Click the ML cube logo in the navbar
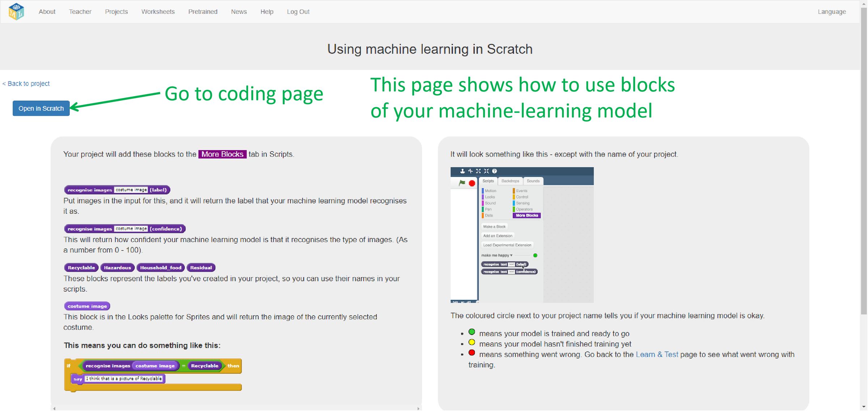The image size is (868, 411). [x=16, y=12]
